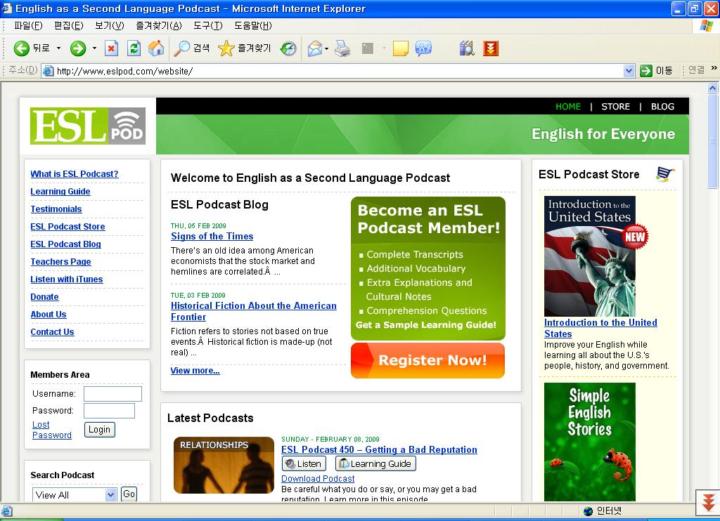
Task: Open the 즐겨찾기(A) menu
Action: tap(159, 26)
